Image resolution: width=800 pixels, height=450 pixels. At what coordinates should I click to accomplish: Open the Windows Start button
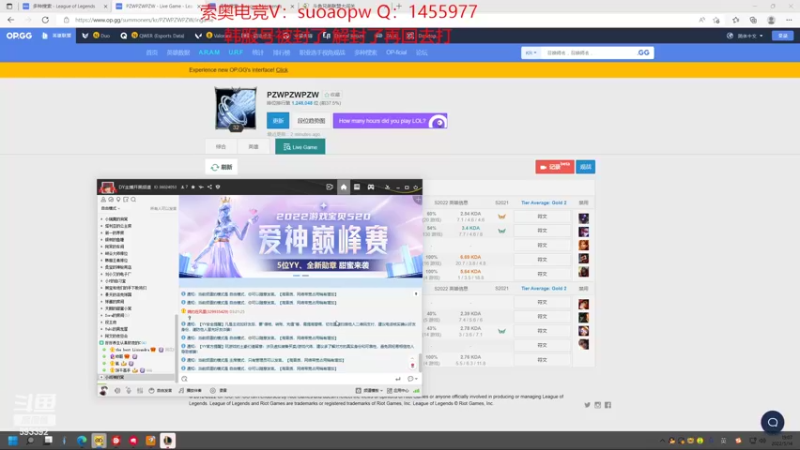[13, 441]
